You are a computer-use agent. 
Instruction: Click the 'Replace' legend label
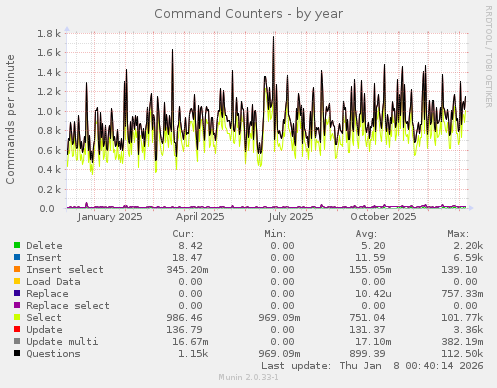click(47, 294)
